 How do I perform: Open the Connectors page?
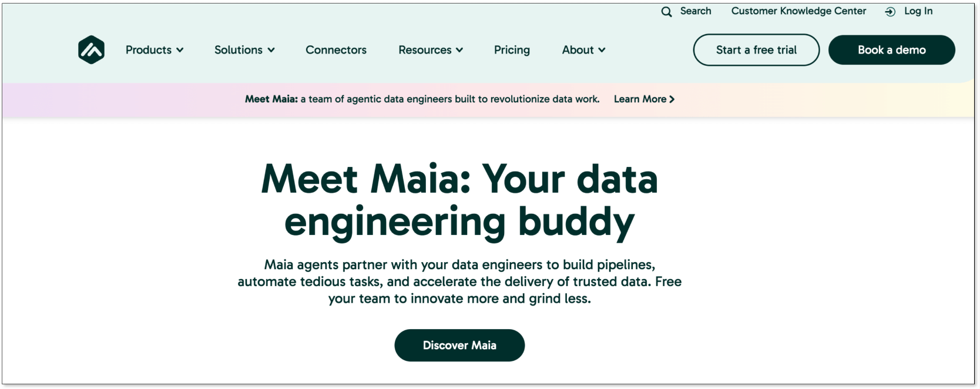tap(335, 50)
